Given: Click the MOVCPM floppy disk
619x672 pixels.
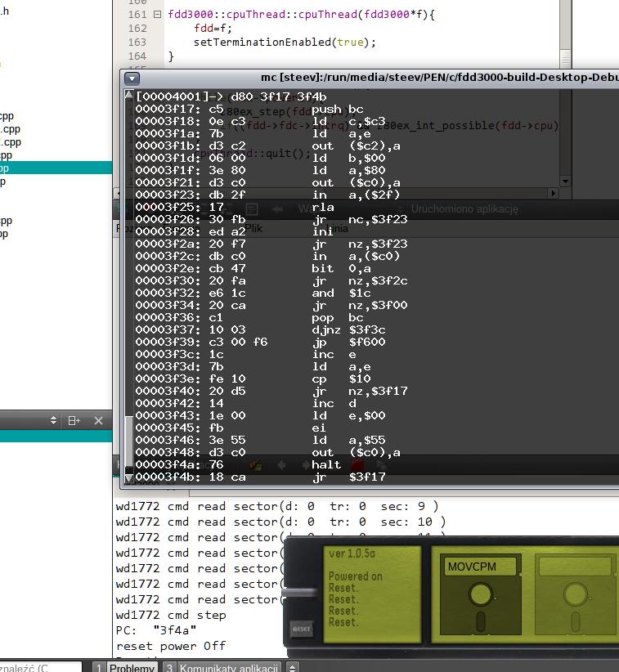Looking at the screenshot, I should click(x=481, y=594).
